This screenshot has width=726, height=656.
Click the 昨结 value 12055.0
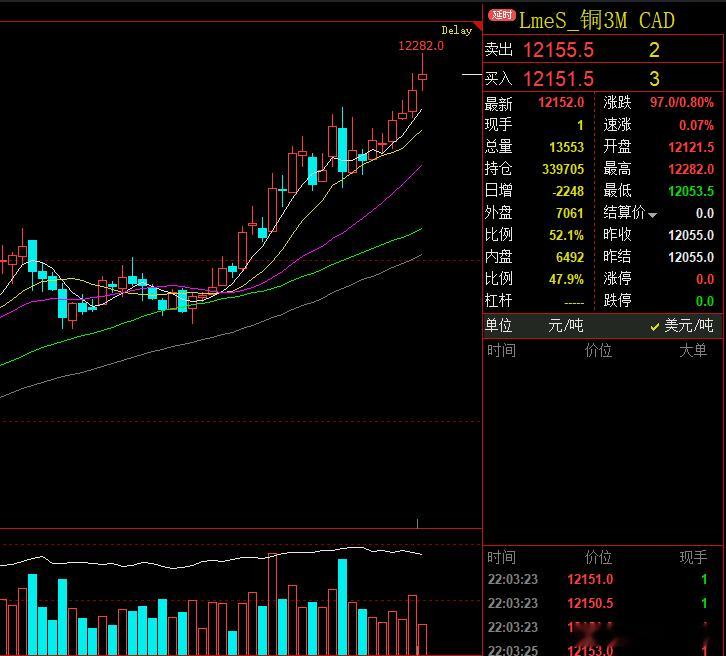pos(691,257)
